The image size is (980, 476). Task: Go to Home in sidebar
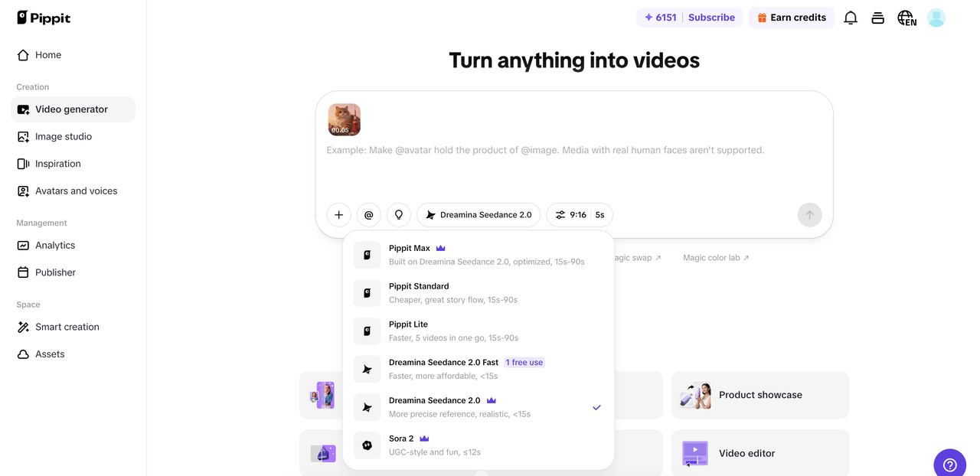point(73,55)
